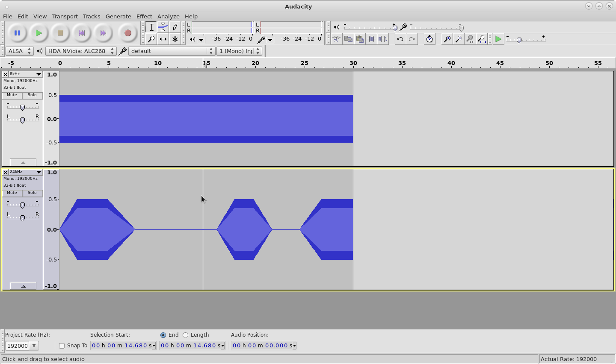Open the File menu
The image size is (616, 364).
tap(7, 16)
